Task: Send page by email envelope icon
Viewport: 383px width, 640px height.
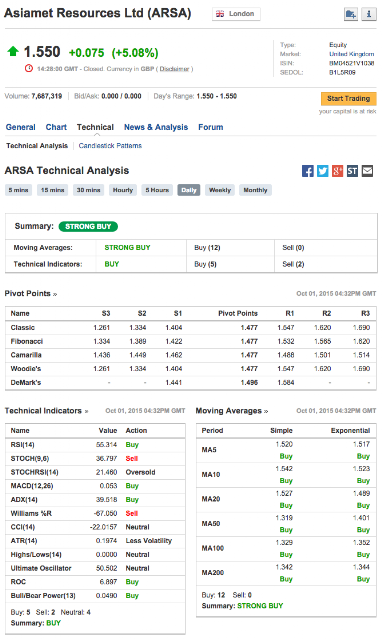Action: pyautogui.click(x=367, y=171)
